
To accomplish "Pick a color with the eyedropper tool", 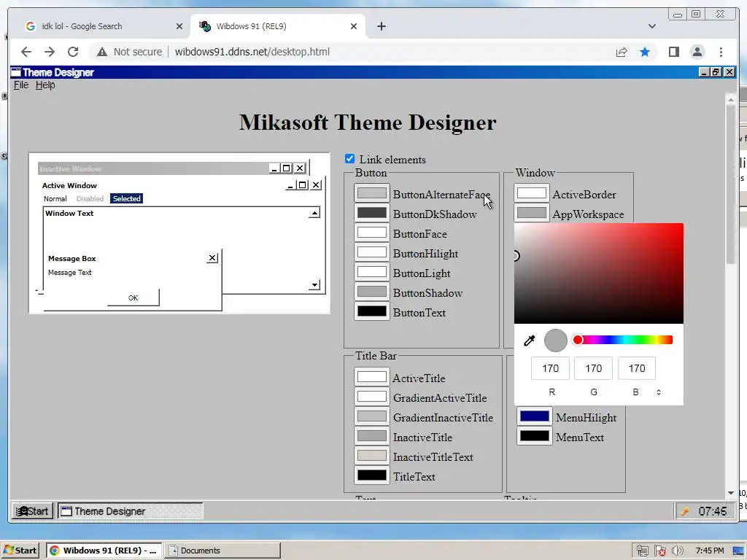I will pos(530,341).
